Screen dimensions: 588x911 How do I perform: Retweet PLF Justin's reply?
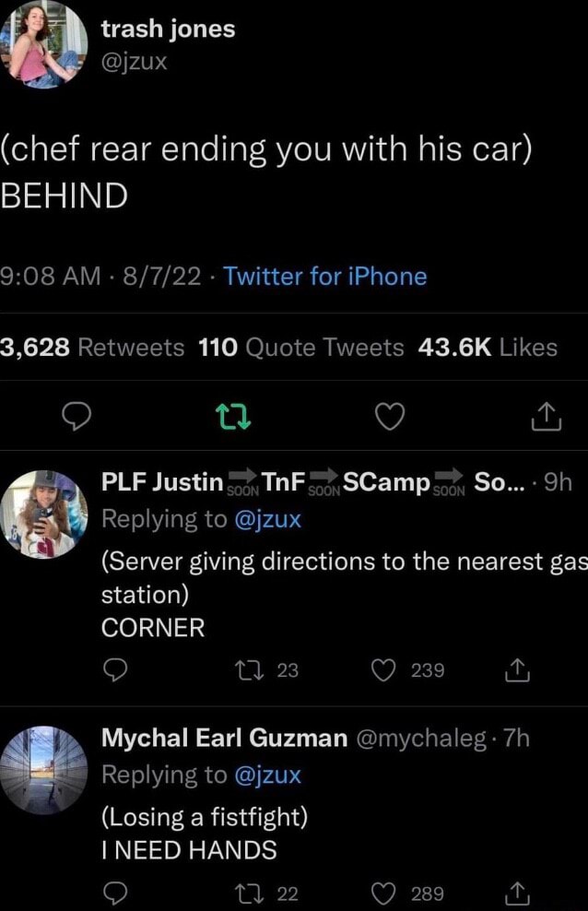247,670
